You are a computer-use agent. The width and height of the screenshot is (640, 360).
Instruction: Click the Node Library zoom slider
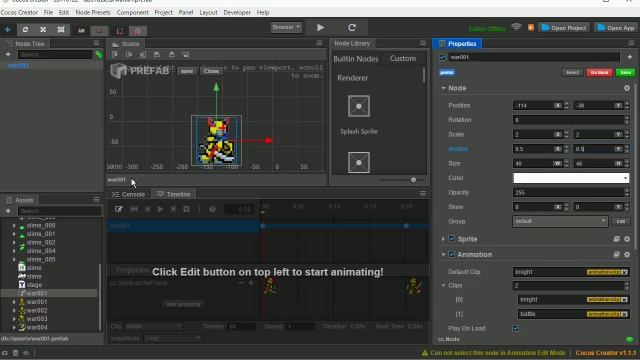click(x=402, y=180)
